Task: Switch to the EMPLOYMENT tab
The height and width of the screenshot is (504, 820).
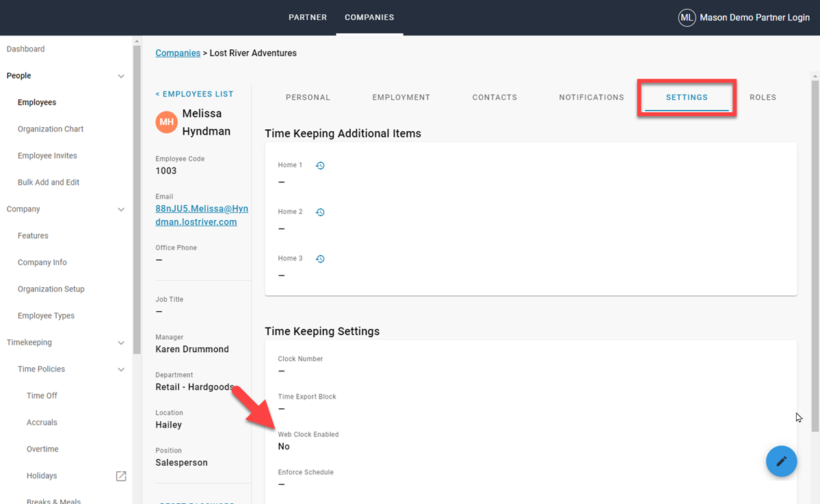Action: click(x=401, y=97)
